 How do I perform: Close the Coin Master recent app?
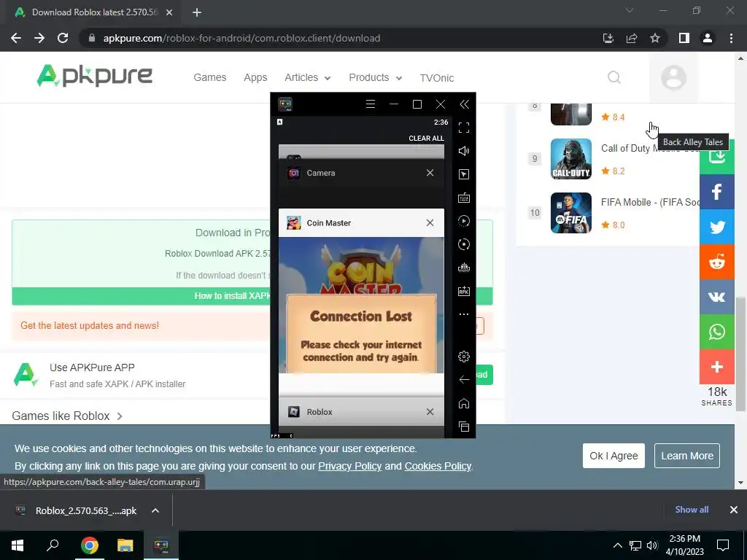click(x=430, y=223)
